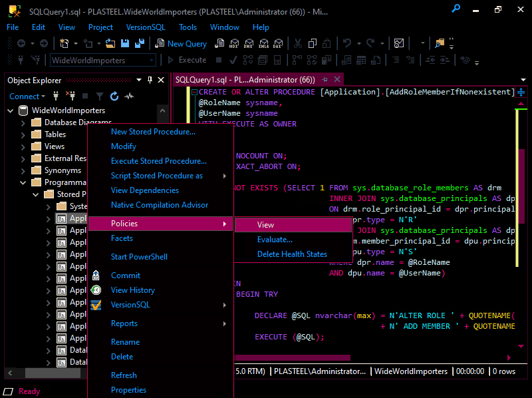Expand the Tables folder

(x=23, y=135)
